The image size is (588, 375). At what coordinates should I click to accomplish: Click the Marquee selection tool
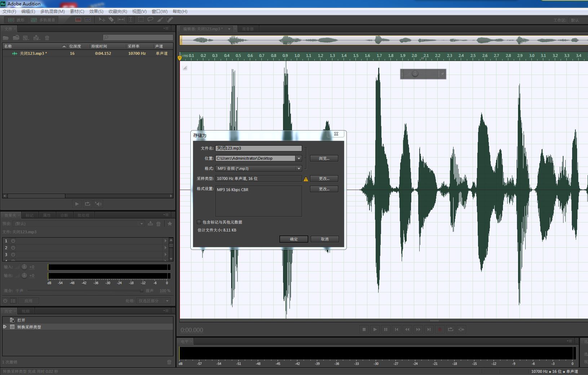tap(141, 20)
